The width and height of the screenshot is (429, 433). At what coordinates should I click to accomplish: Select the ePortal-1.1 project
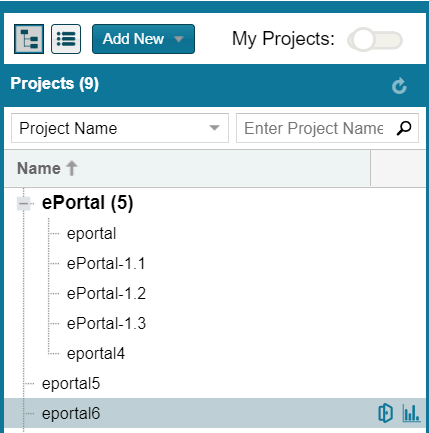106,264
